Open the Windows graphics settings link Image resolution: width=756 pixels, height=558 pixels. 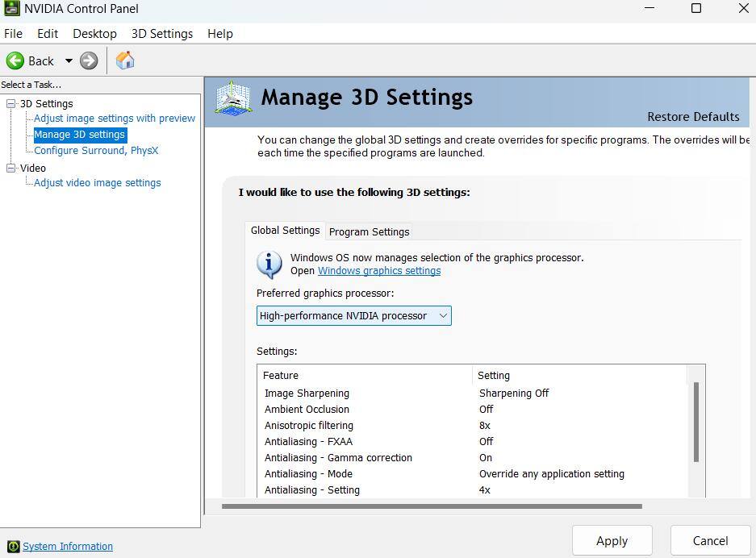point(378,271)
